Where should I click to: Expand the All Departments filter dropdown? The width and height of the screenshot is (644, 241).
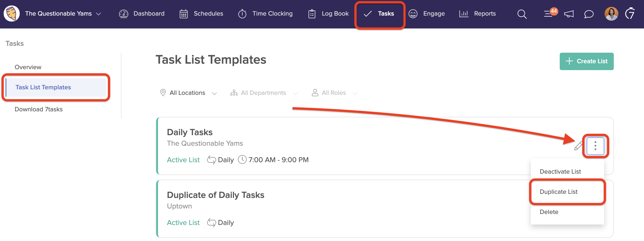coord(264,93)
